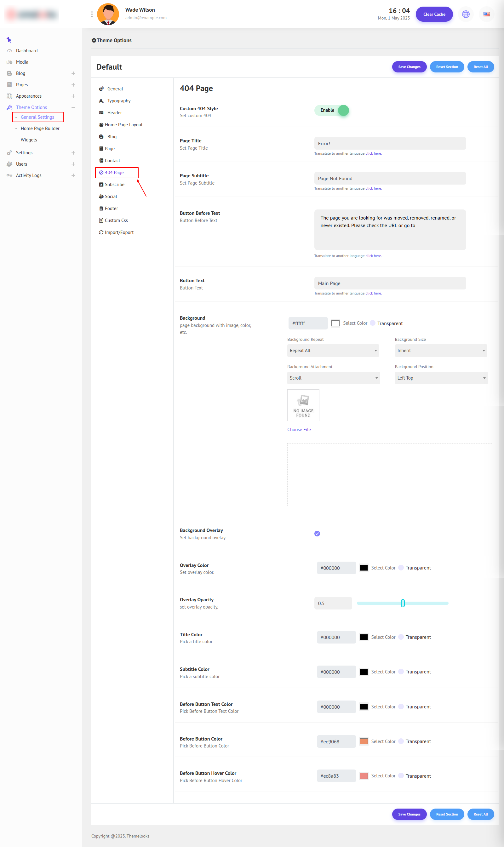Open the US flag language selector
The height and width of the screenshot is (847, 504).
click(x=486, y=14)
